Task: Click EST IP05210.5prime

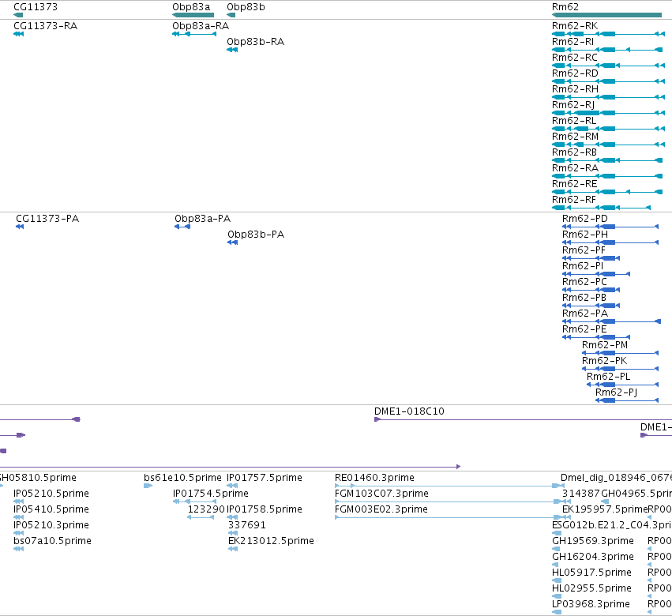Action: [x=51, y=494]
